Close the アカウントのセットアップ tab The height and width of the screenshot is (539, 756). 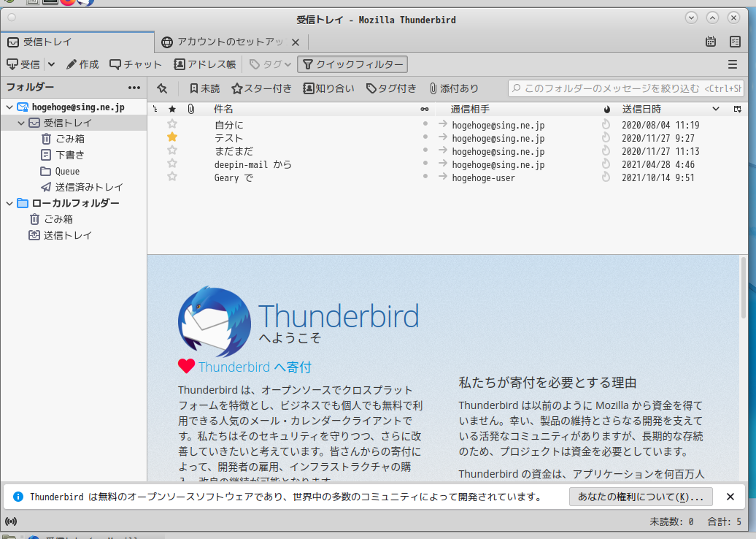coord(296,42)
